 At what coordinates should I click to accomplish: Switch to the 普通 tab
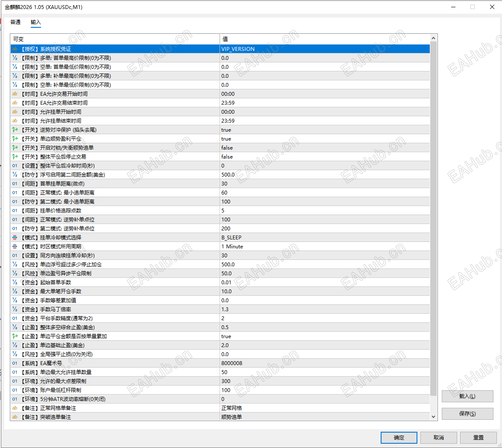(x=15, y=22)
